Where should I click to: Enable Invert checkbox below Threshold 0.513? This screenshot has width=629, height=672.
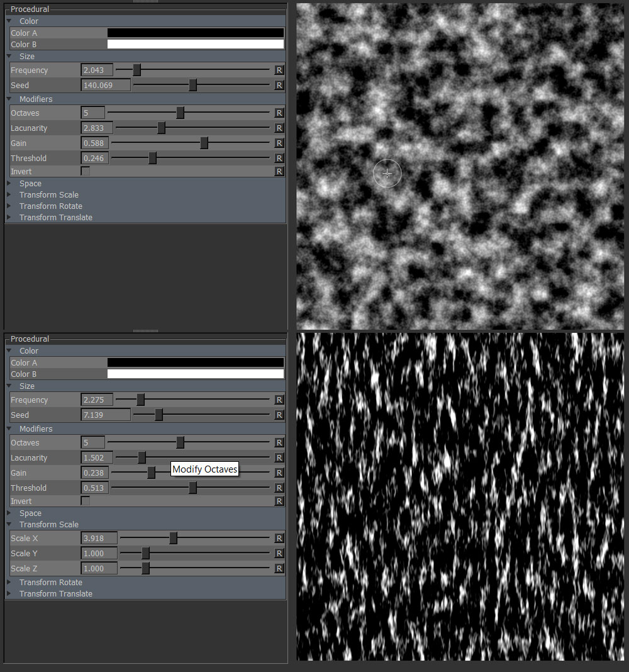86,501
